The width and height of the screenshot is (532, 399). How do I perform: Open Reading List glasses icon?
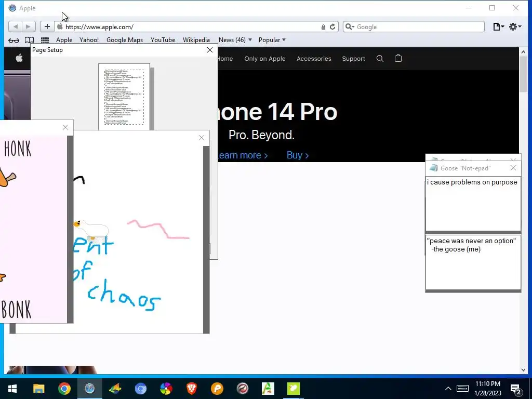tap(14, 40)
